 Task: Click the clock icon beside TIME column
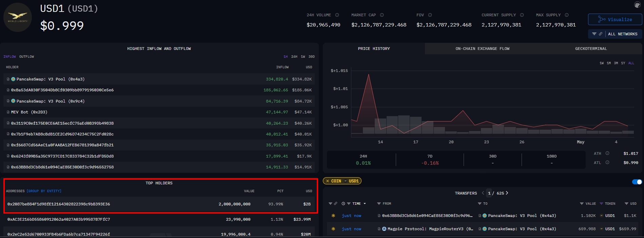tap(343, 204)
